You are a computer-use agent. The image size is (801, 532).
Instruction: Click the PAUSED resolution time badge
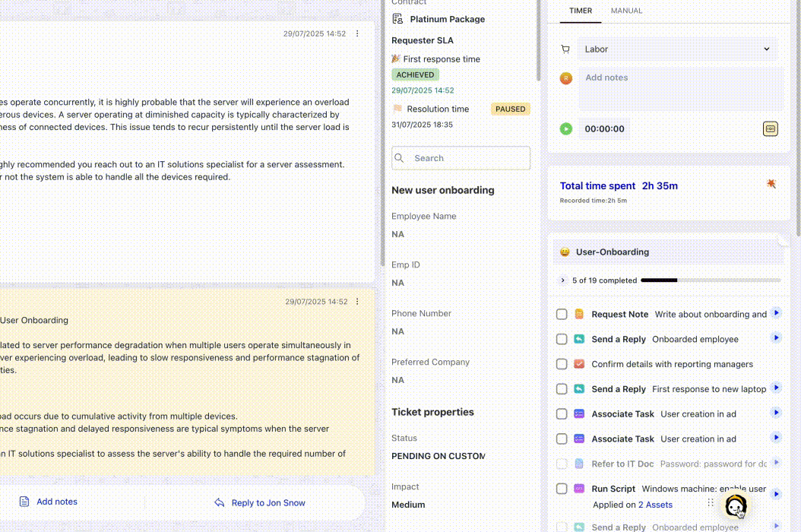point(510,109)
